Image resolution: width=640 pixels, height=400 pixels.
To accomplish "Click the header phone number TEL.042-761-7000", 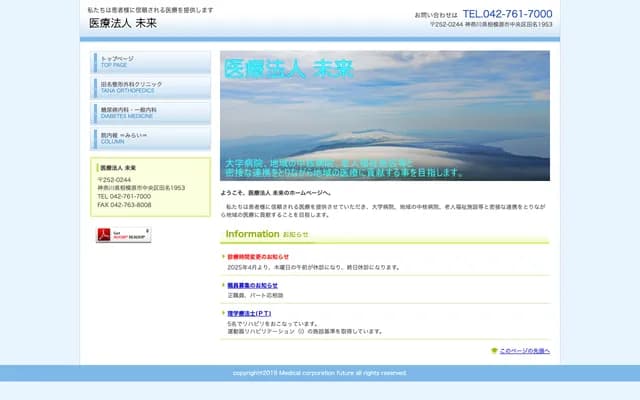I will point(507,14).
